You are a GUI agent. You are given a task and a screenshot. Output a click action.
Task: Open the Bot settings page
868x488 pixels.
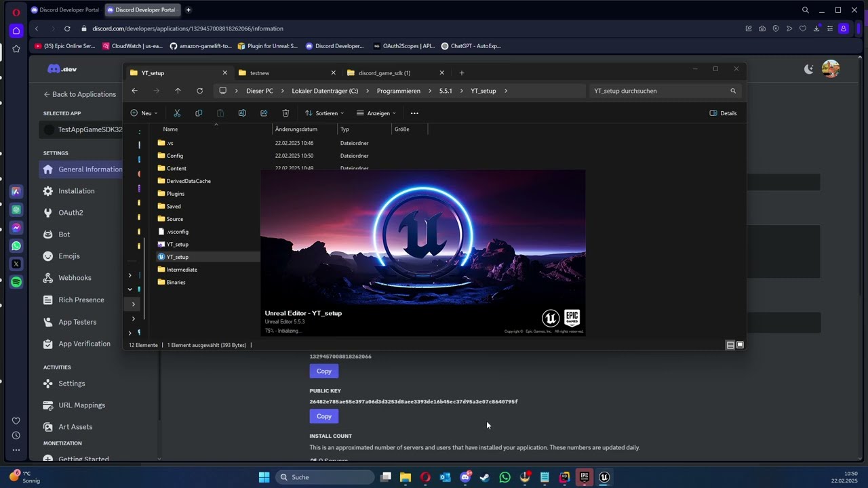64,235
